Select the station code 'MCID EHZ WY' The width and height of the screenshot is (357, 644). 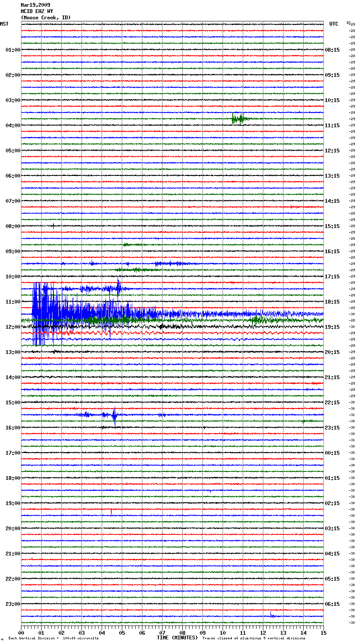pos(37,11)
